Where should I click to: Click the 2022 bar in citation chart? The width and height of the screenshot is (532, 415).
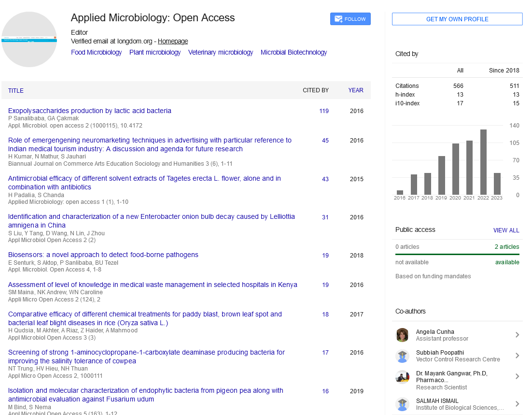483,162
